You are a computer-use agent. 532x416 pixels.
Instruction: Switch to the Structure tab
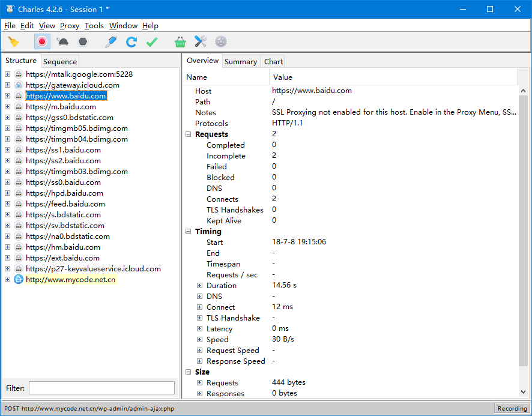coord(21,61)
